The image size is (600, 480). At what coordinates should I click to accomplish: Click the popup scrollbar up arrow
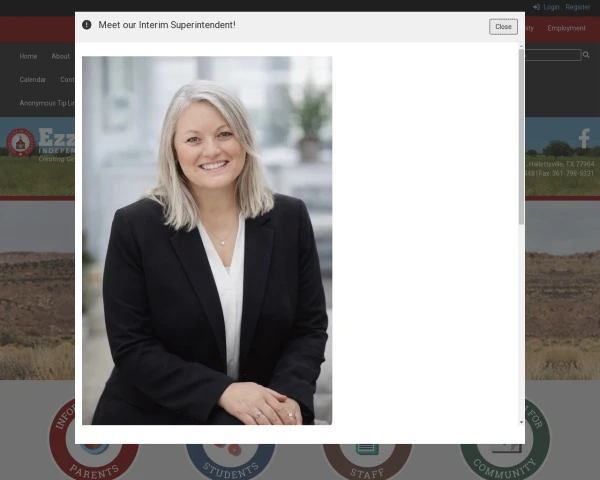point(521,46)
